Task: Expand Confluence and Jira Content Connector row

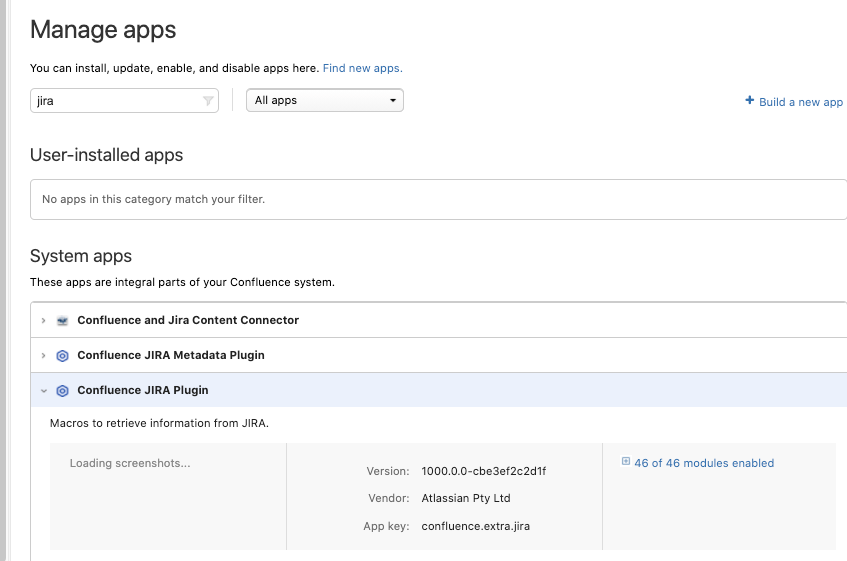Action: click(x=43, y=320)
